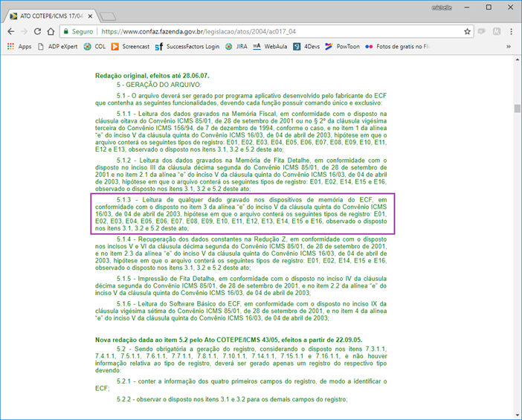Click paragraph '5.1.6 - Leitura do Software Básico'

pos(241,311)
